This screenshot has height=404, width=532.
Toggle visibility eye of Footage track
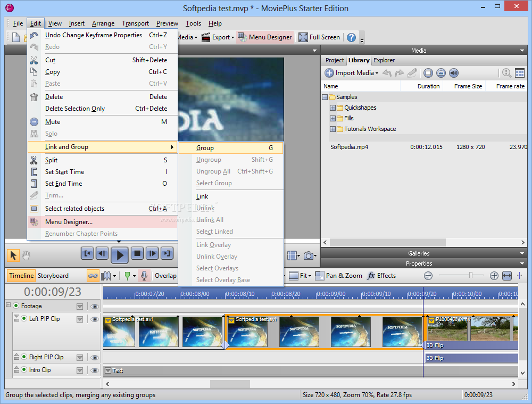95,307
